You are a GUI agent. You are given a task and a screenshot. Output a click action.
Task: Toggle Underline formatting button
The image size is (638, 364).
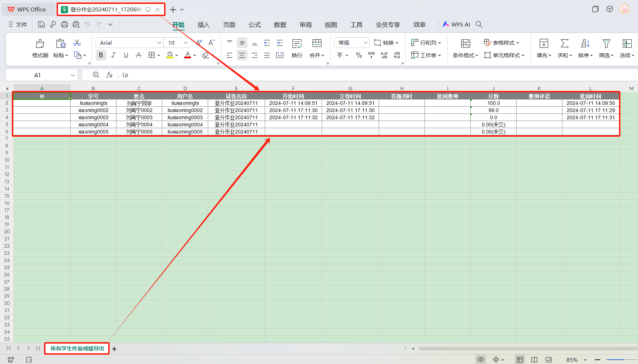pyautogui.click(x=126, y=55)
